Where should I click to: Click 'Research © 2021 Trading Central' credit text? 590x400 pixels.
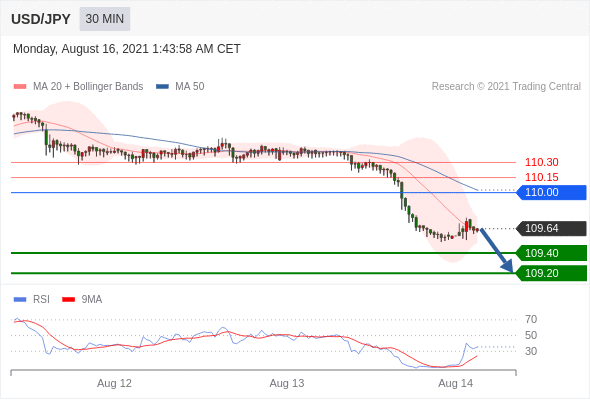(x=506, y=87)
